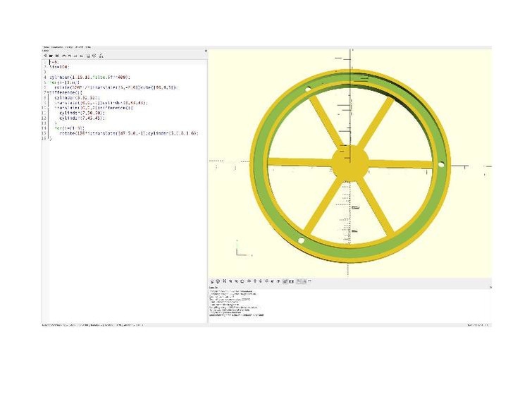The width and height of the screenshot is (532, 399).
Task: Collapse the difference() block on line 7
Action: tap(46, 92)
